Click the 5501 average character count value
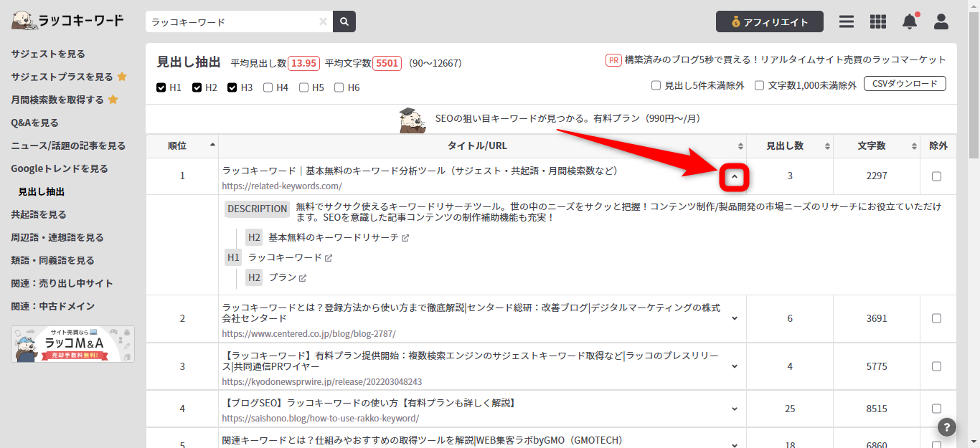Screen dimensions: 980x448 387,63
